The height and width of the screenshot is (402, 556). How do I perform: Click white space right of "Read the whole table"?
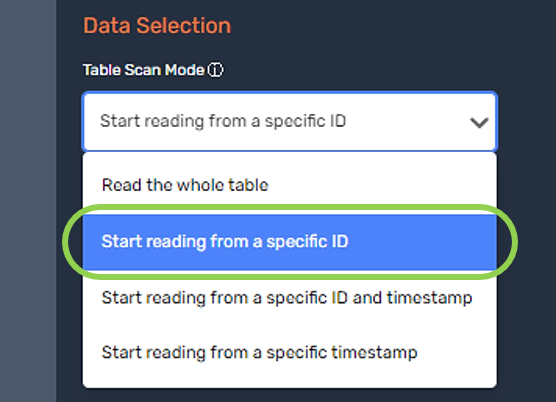pos(382,185)
